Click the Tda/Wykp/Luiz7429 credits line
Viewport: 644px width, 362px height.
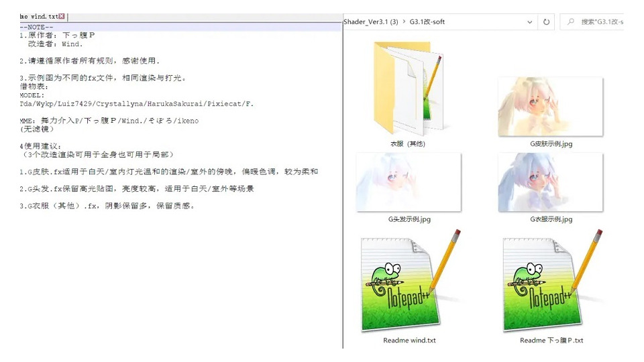(136, 104)
